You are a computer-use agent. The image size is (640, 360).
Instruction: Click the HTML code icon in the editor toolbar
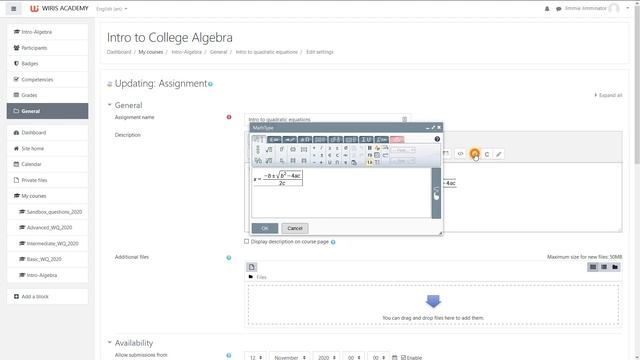pyautogui.click(x=460, y=154)
